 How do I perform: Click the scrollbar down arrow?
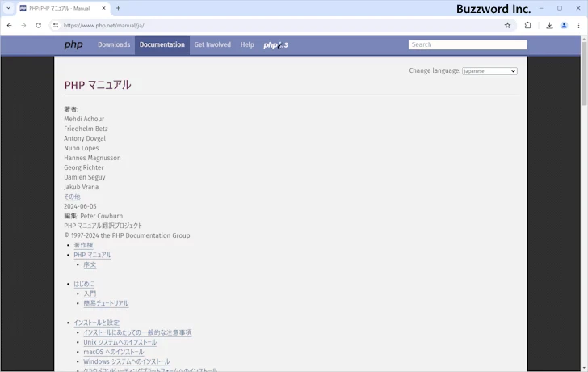[x=584, y=368]
